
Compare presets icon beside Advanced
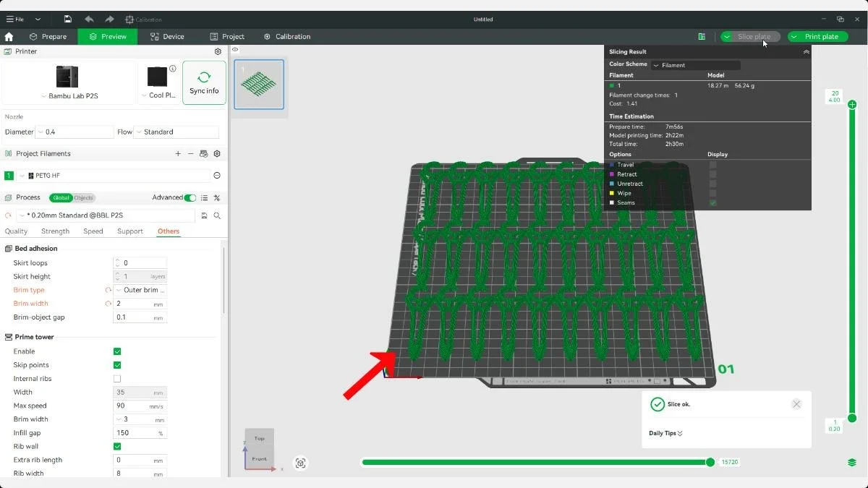[x=217, y=197]
